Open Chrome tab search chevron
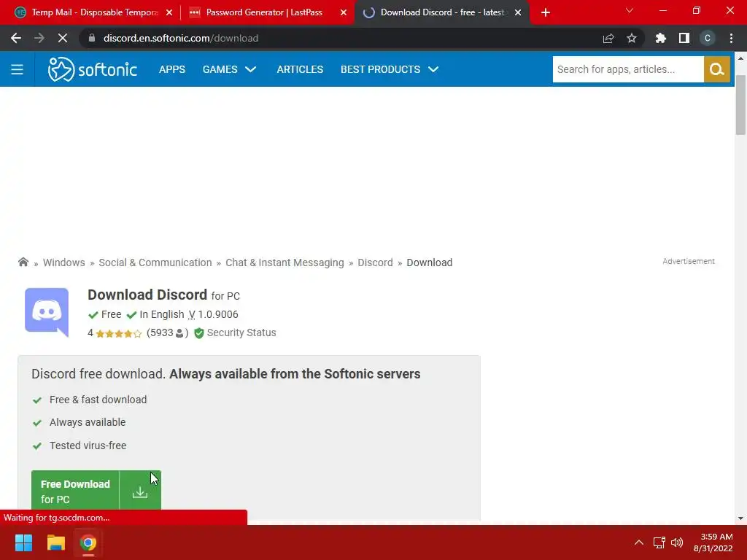 pyautogui.click(x=630, y=10)
